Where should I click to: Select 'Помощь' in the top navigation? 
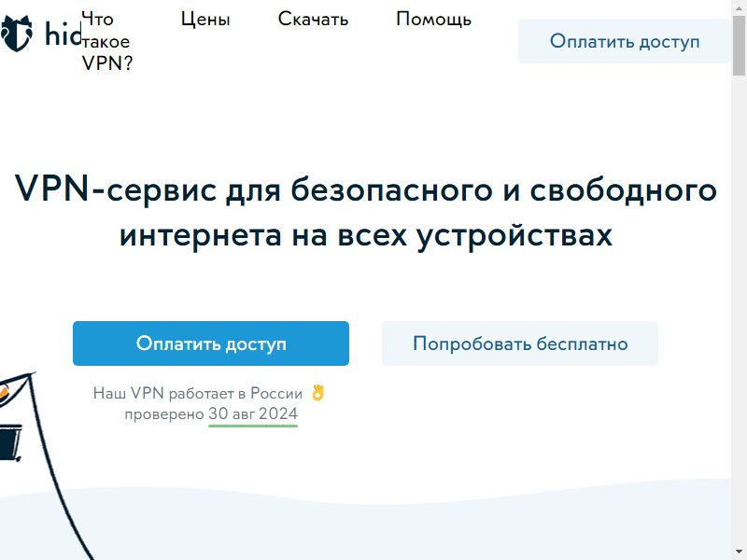coord(433,19)
